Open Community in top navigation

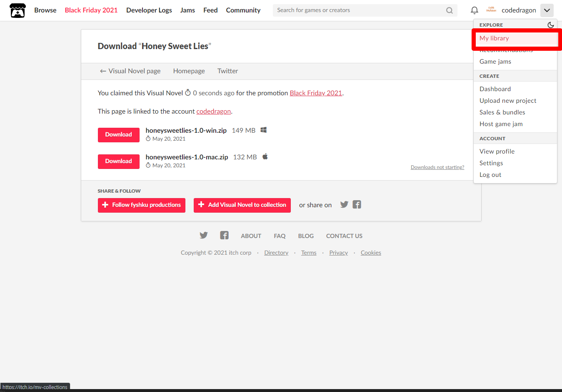243,10
